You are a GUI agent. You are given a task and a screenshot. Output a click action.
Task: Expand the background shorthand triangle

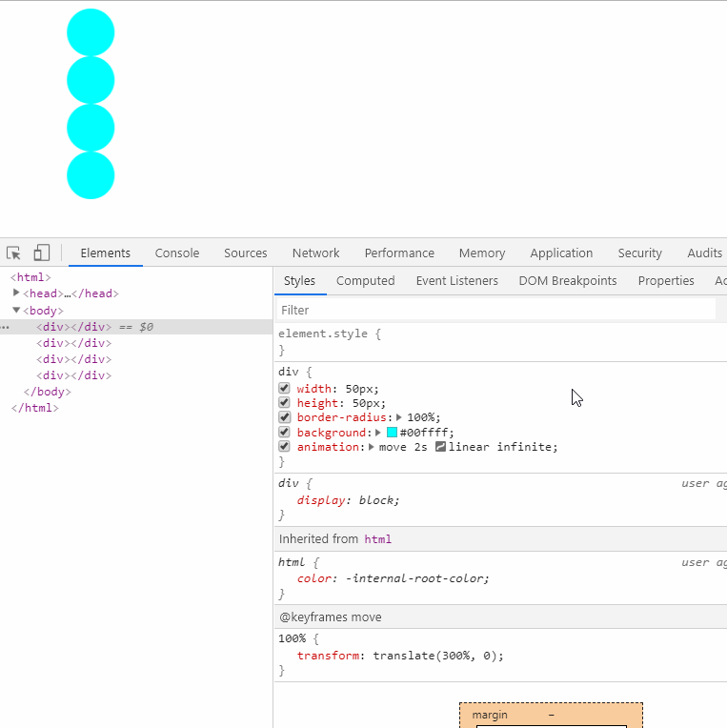(x=378, y=433)
